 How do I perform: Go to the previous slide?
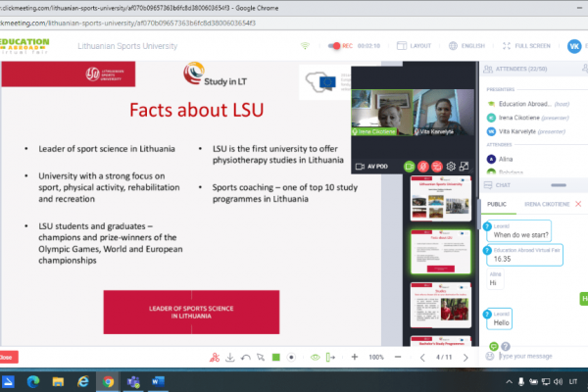coord(422,358)
